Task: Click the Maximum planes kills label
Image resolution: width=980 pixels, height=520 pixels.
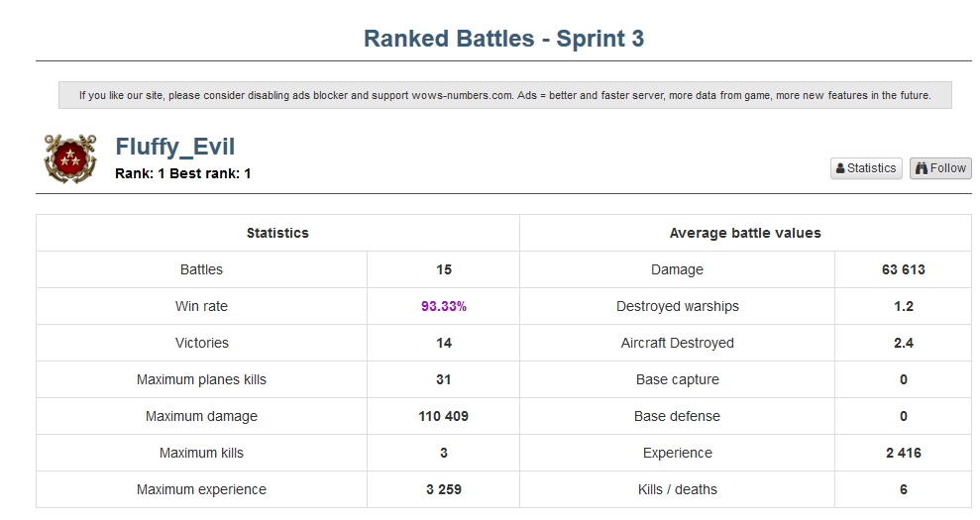Action: coord(201,379)
